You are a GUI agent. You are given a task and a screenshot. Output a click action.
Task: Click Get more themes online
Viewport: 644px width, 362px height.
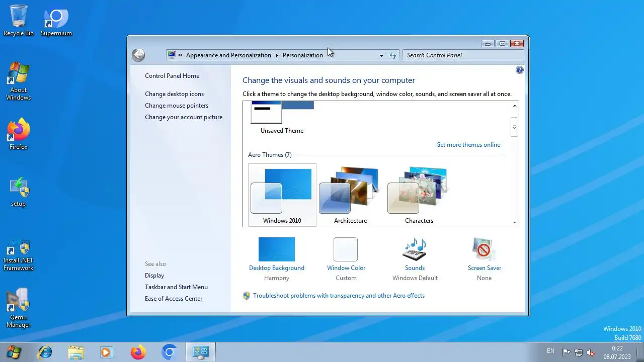pos(468,145)
